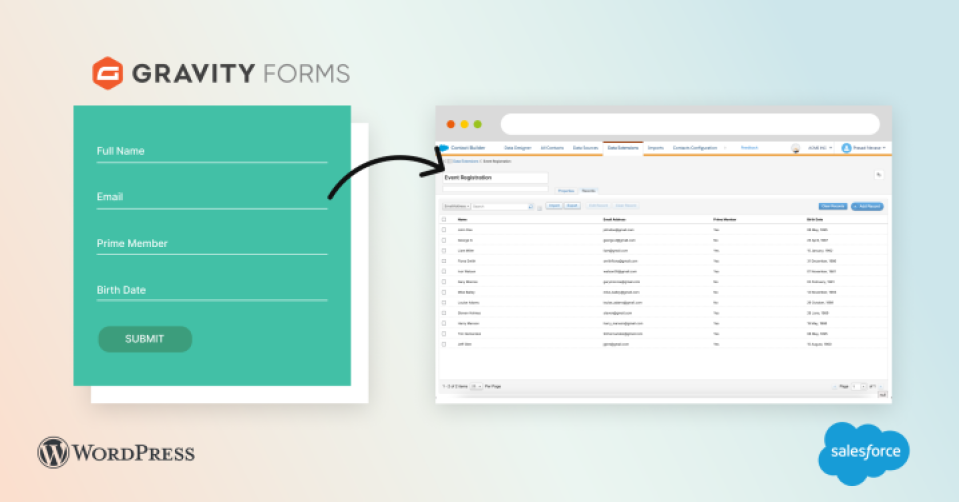Click the Birth Date form field
The height and width of the screenshot is (502, 959).
pos(212,291)
